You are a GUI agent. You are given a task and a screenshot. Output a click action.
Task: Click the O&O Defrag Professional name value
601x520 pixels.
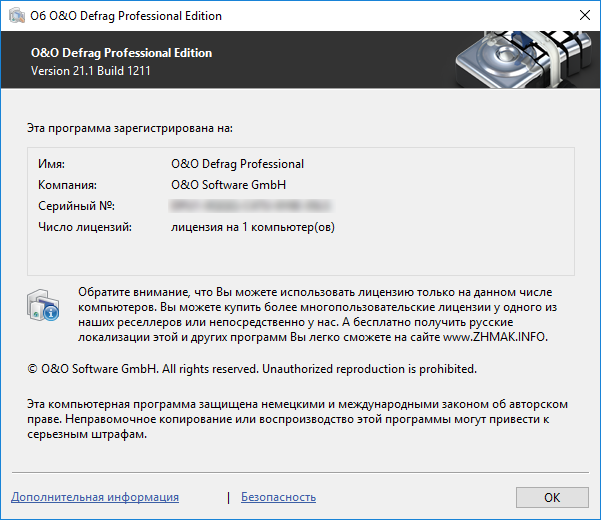point(238,163)
